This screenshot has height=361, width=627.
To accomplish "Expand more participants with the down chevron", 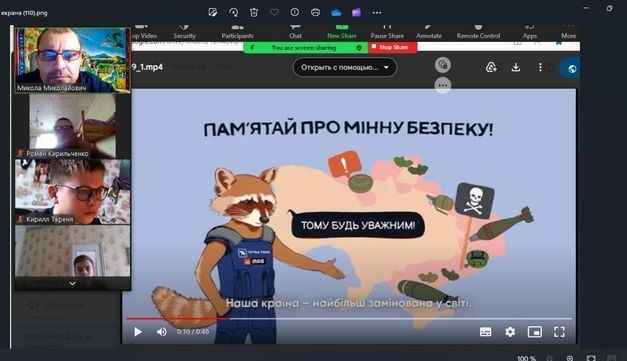I will [72, 283].
